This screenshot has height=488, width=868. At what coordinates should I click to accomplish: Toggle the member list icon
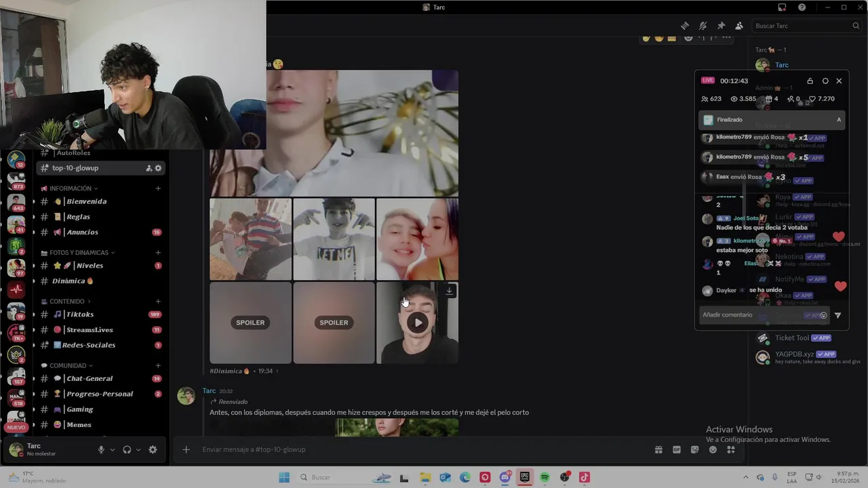tap(739, 26)
